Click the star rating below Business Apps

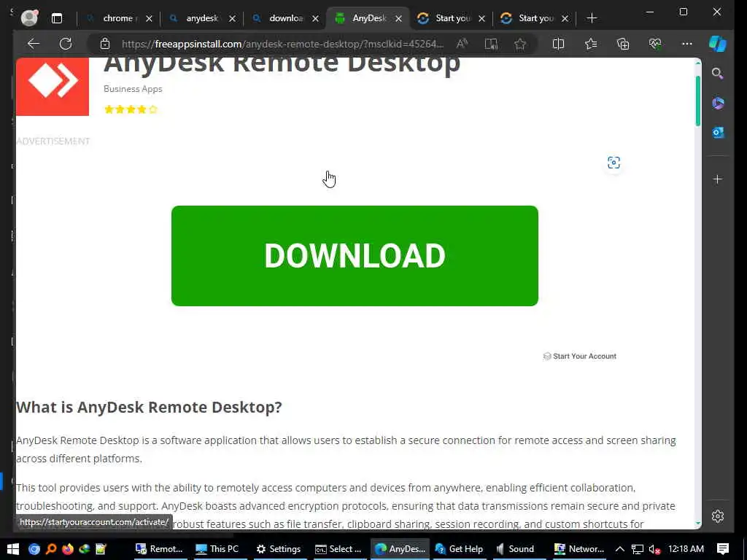tap(131, 109)
